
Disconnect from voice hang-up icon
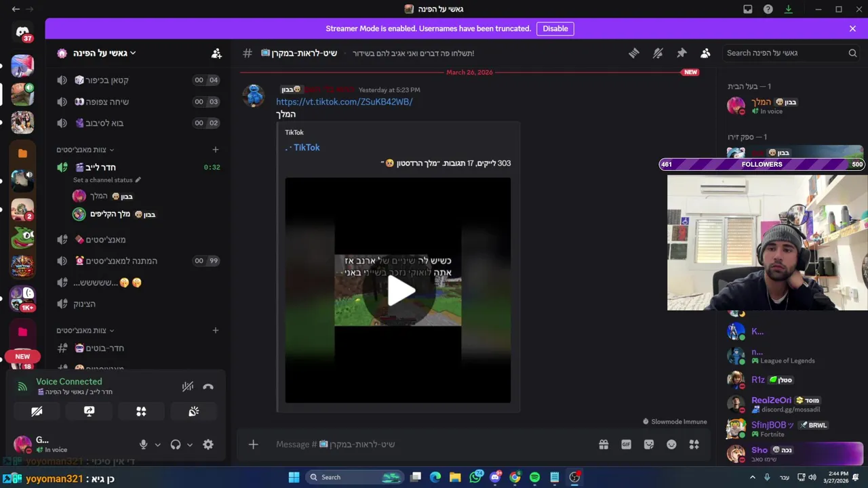[208, 387]
